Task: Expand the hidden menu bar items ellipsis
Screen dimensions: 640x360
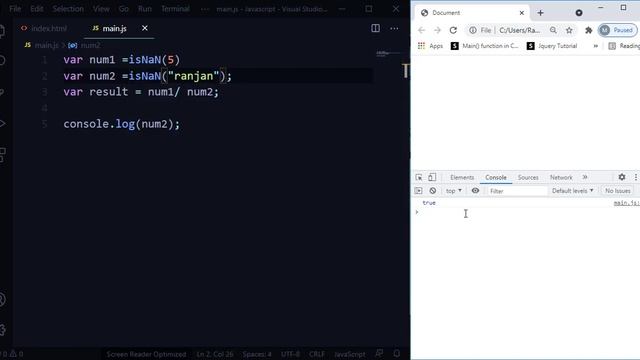Action: pos(205,9)
